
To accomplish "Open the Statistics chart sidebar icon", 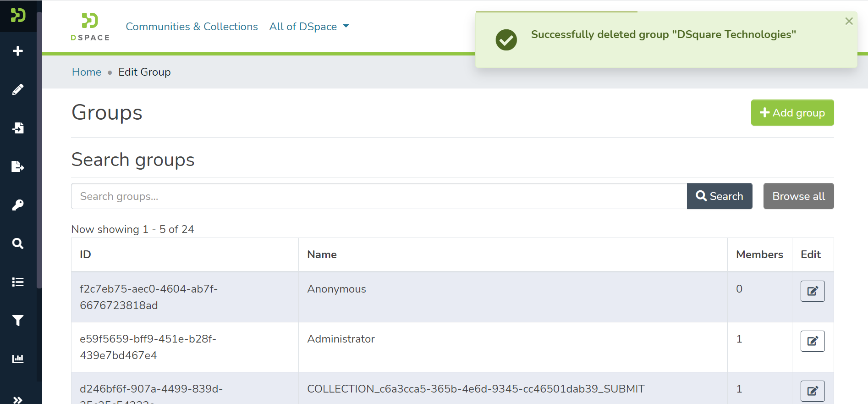I will [x=18, y=359].
